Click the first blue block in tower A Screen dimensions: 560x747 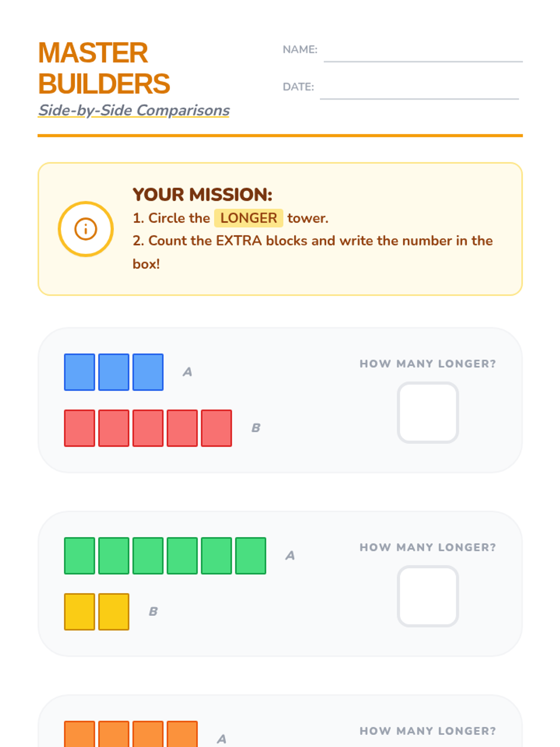click(79, 372)
